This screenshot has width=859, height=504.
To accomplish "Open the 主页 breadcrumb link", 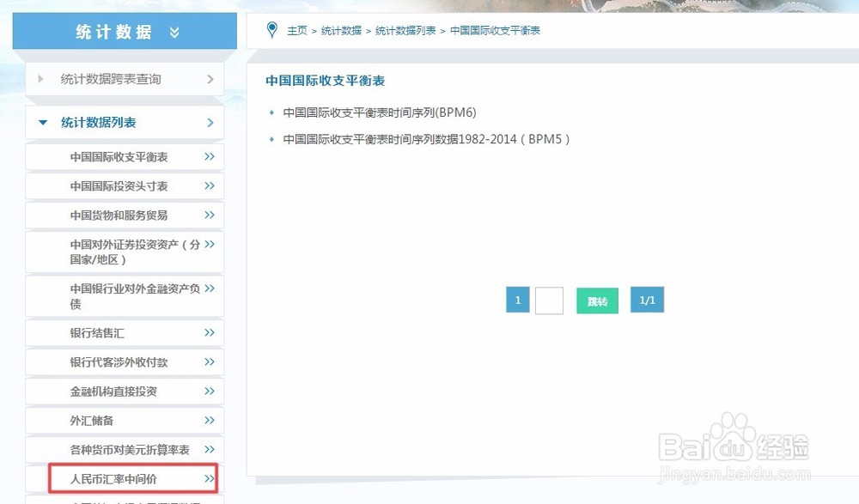I will coord(295,30).
